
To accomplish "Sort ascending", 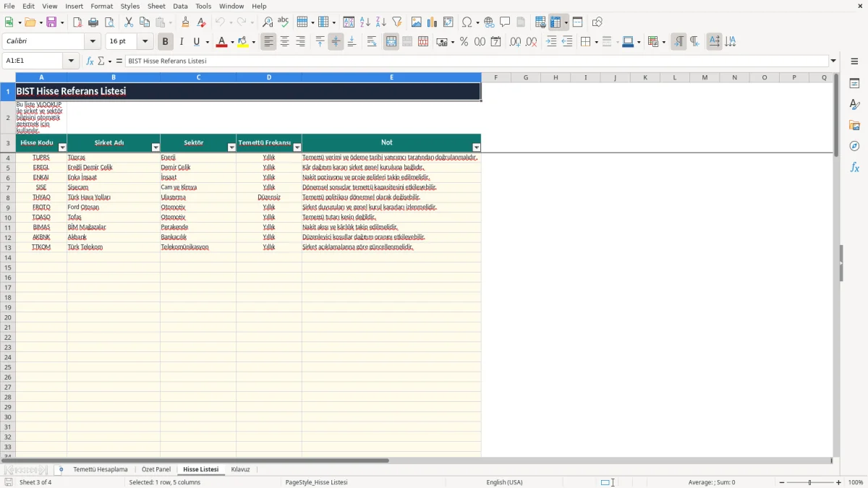I will (365, 22).
